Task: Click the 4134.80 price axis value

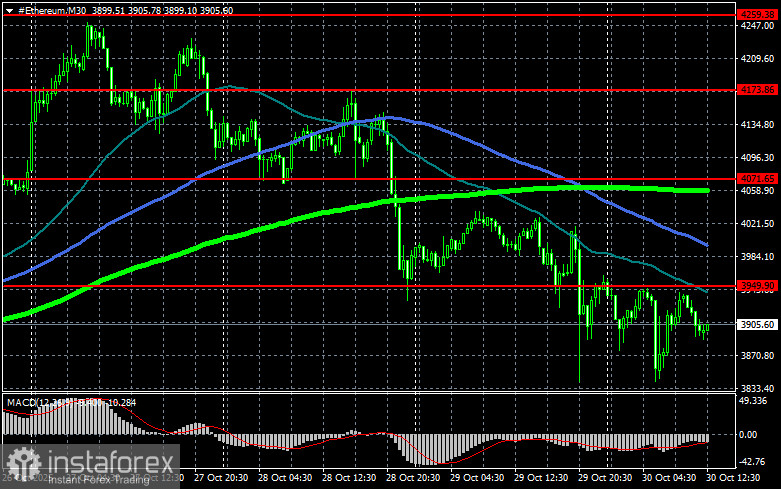Action: (x=757, y=124)
